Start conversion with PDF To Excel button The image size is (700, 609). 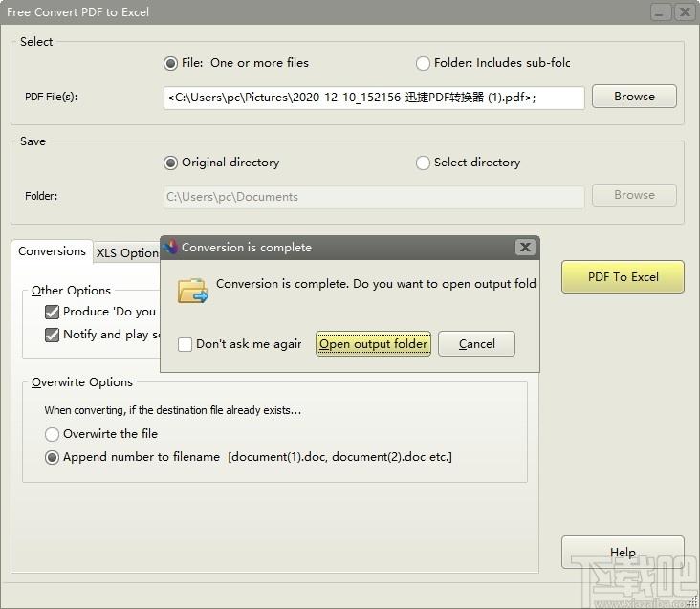pyautogui.click(x=623, y=277)
